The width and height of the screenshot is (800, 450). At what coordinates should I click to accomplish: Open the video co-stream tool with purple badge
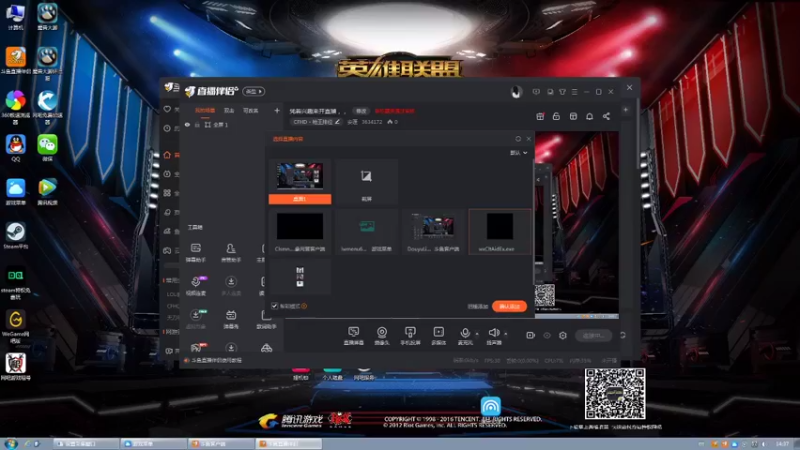(x=195, y=286)
